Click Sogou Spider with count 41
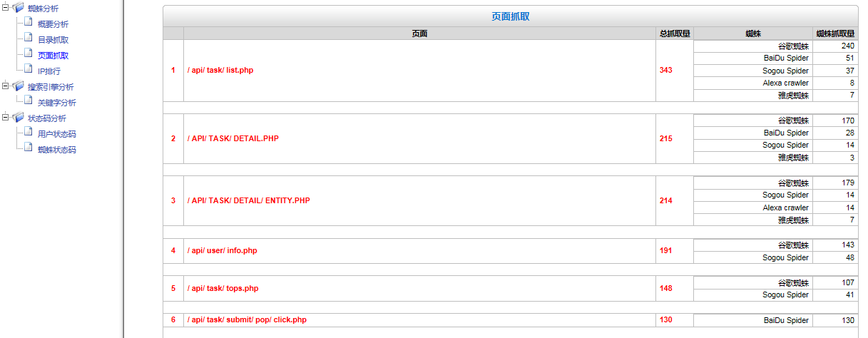 785,295
